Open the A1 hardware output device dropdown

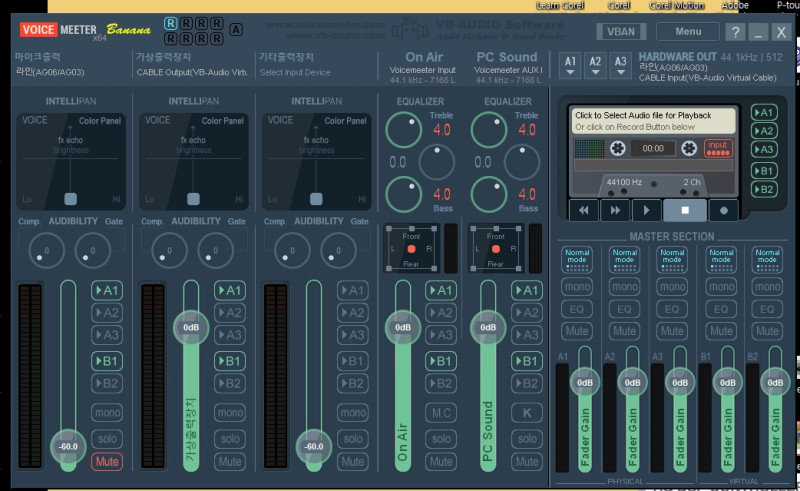pyautogui.click(x=570, y=65)
